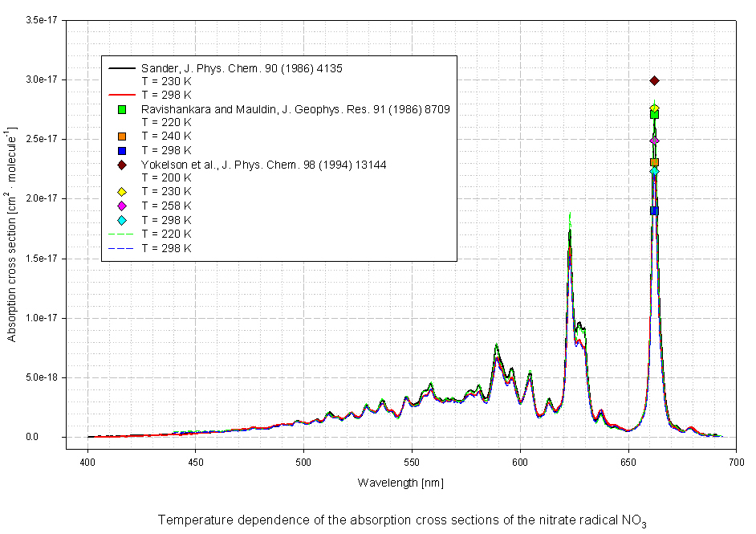This screenshot has height=534, width=756.
Task: Click the spectrum peak near 623 nm
Action: pos(570,233)
